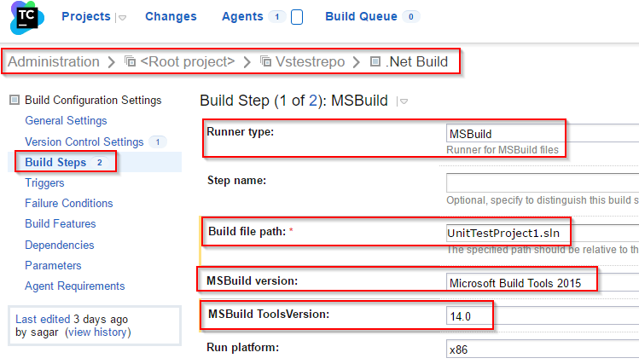Viewport: 639px width, 364px height.
Task: Click the .Net Build configuration icon
Action: (375, 61)
